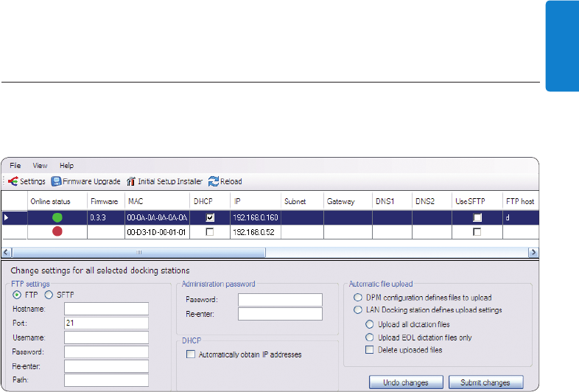Click the red offline status indicator

click(x=57, y=231)
